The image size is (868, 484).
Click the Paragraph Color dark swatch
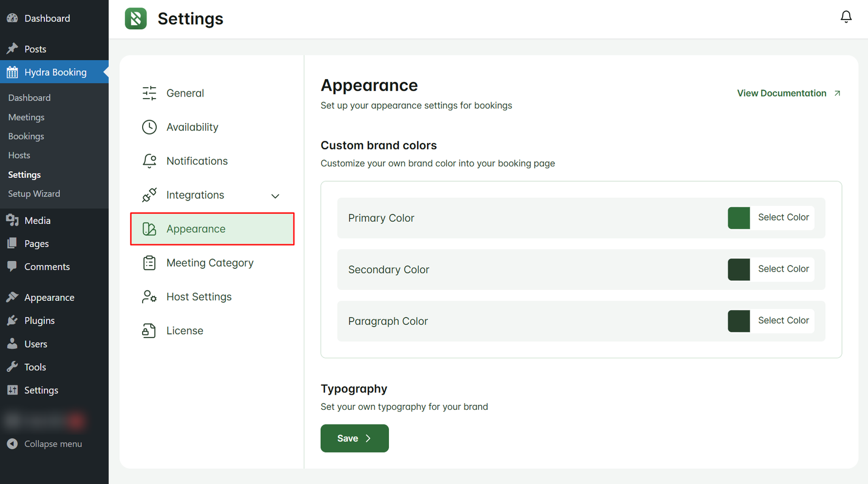738,321
